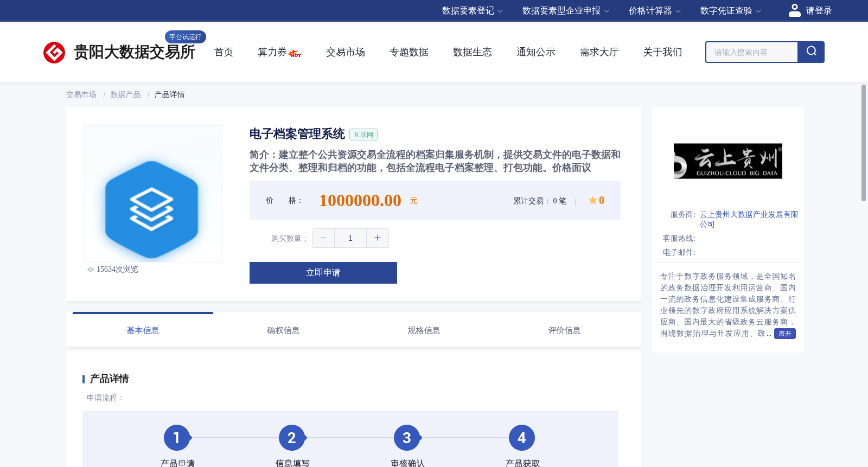Click 交易市场 breadcrumb link
The height and width of the screenshot is (467, 868).
81,95
